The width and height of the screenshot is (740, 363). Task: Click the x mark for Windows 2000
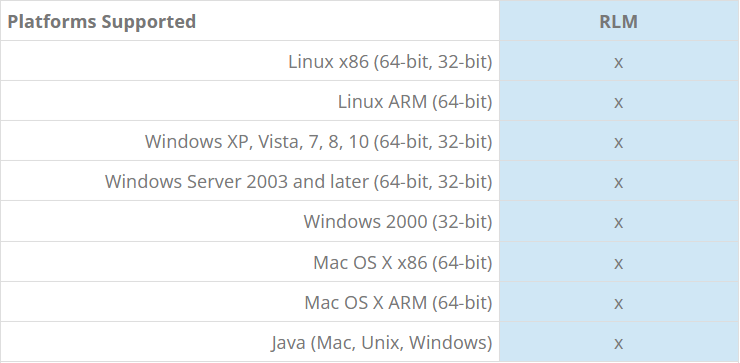(x=618, y=223)
